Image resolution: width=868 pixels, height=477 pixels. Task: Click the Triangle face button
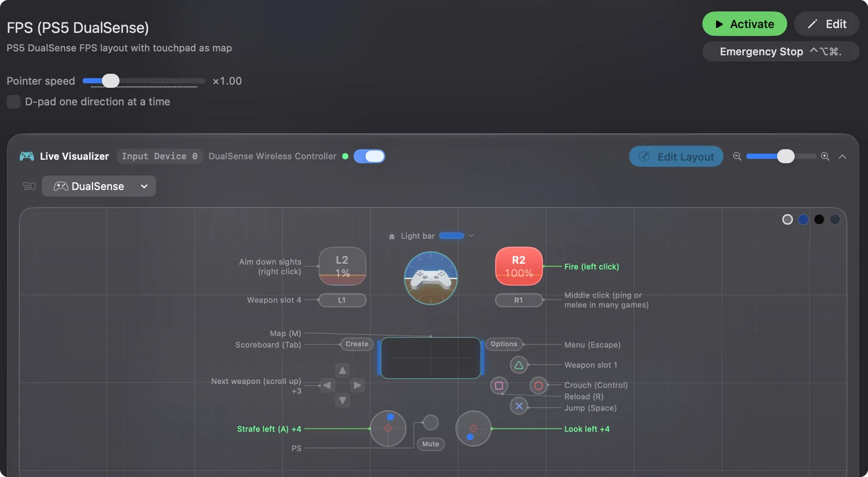[x=519, y=365]
